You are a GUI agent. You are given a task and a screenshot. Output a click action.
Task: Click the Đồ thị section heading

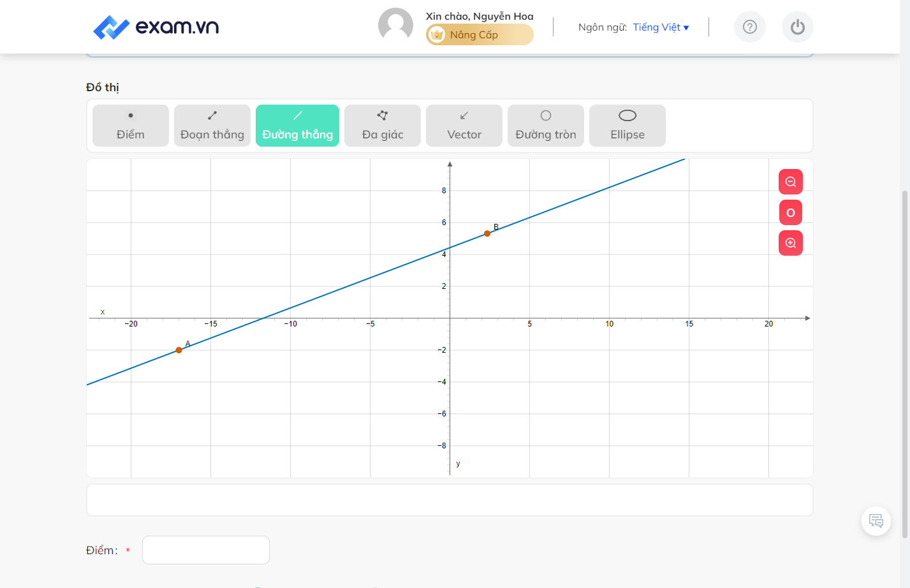coord(103,87)
